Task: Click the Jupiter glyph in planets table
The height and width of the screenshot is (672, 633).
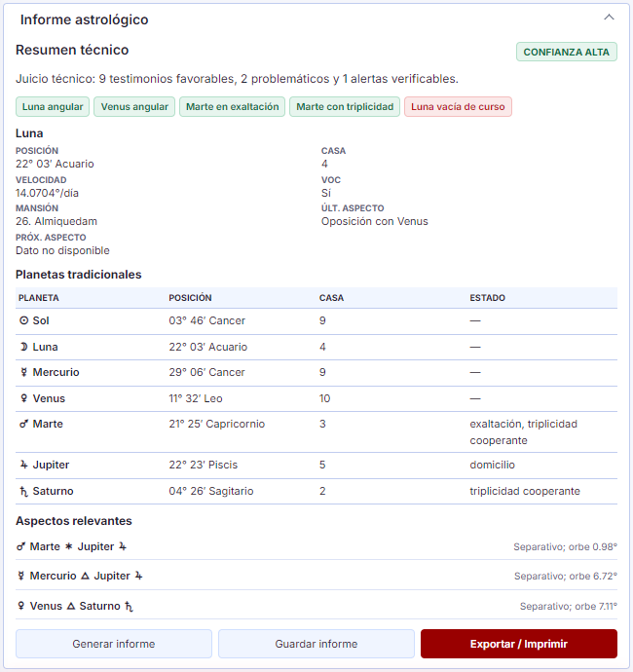Action: coord(24,465)
